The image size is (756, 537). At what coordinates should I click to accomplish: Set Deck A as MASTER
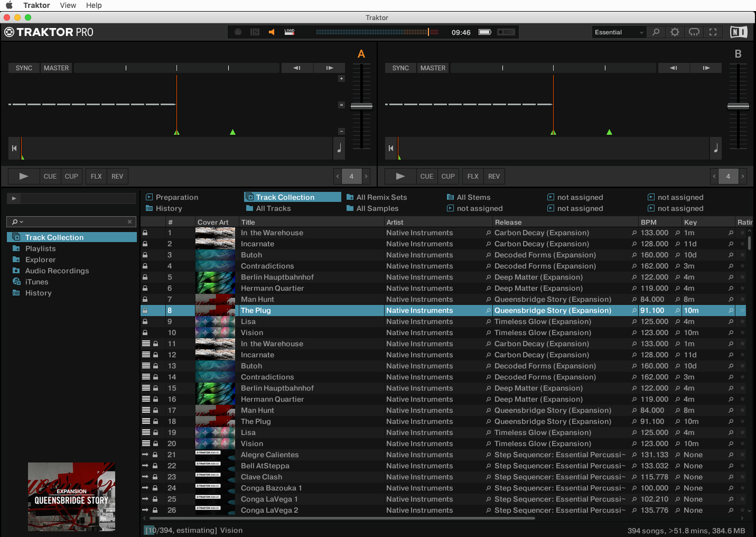point(57,68)
